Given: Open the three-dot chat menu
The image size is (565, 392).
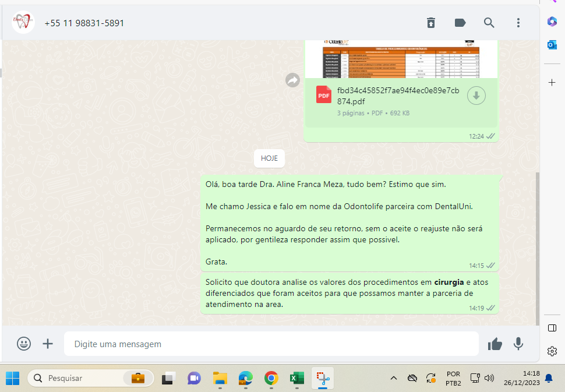Looking at the screenshot, I should tap(518, 23).
